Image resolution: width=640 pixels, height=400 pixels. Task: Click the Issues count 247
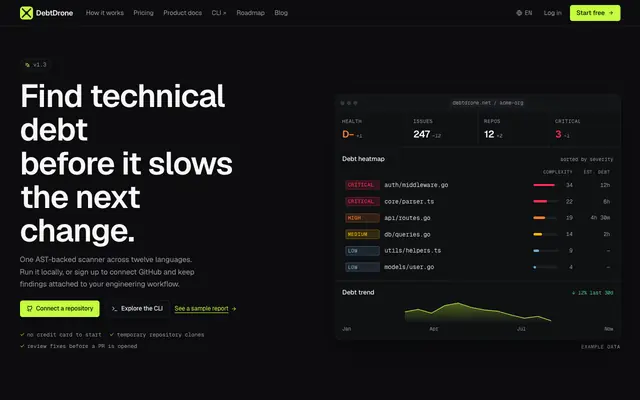coord(422,134)
